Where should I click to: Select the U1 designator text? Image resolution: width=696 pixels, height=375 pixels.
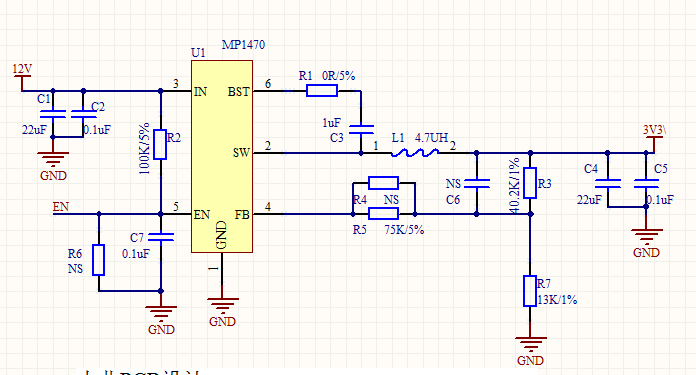[x=198, y=53]
